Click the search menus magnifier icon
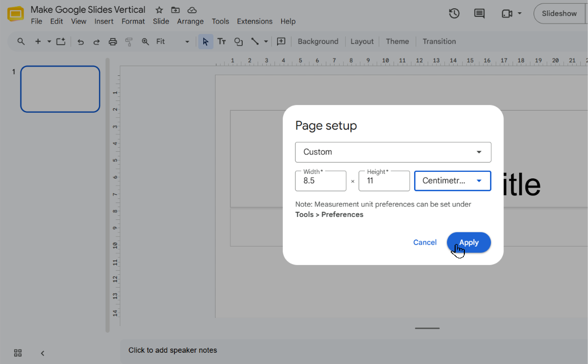The width and height of the screenshot is (588, 364). pos(21,42)
